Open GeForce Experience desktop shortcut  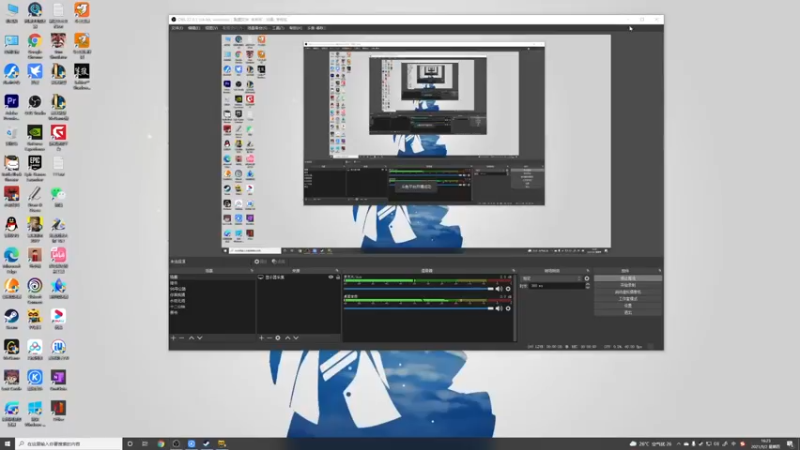(35, 137)
